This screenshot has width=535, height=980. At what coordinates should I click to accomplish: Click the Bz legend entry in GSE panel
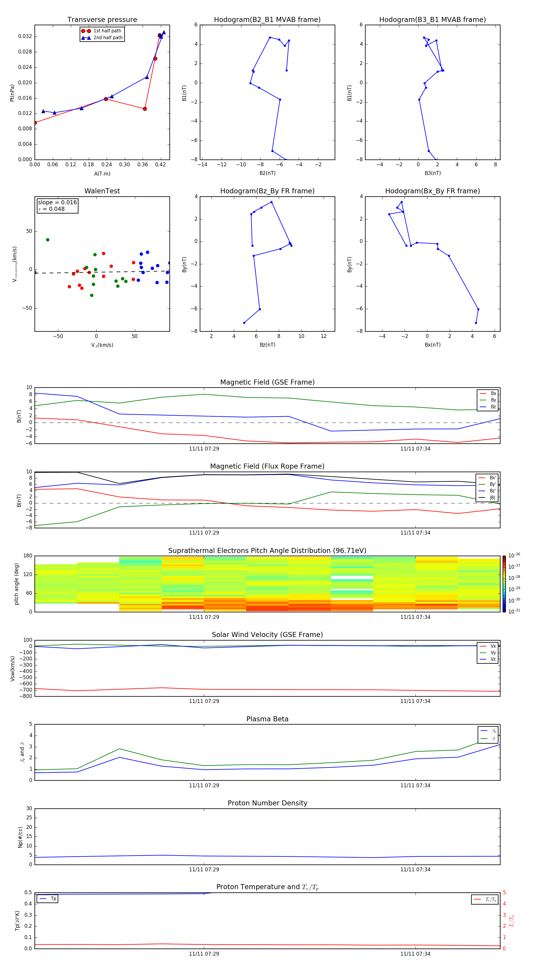click(x=488, y=407)
